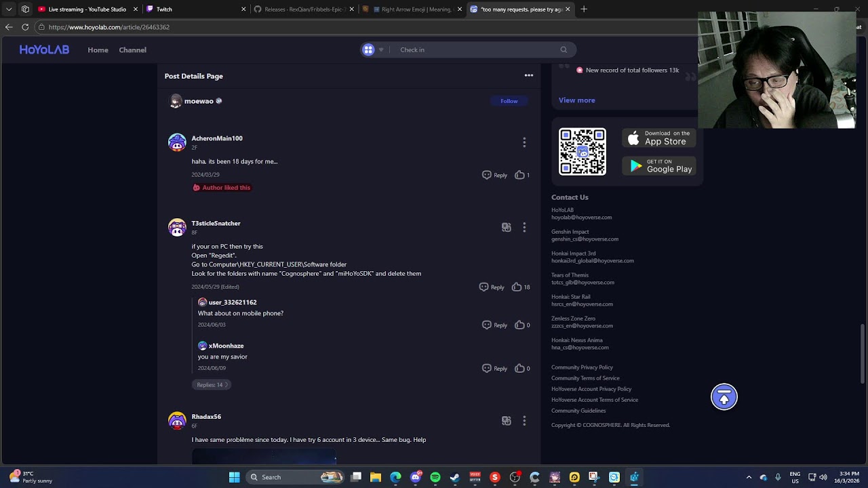The image size is (868, 488).
Task: Open moewao's avatar profile
Action: 176,101
